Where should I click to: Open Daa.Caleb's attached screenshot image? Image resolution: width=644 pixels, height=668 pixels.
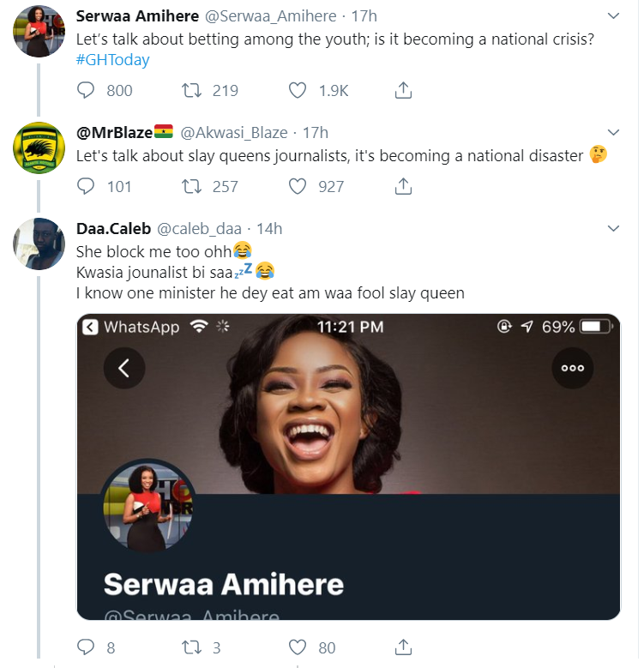348,466
